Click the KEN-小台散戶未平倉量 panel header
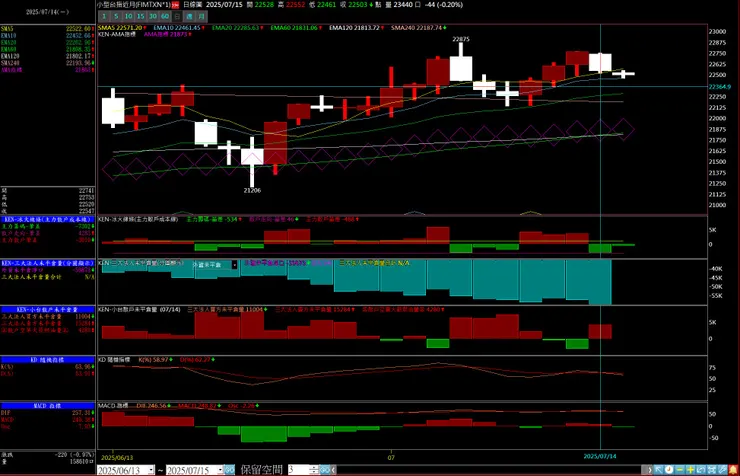740x476 pixels. [47, 309]
